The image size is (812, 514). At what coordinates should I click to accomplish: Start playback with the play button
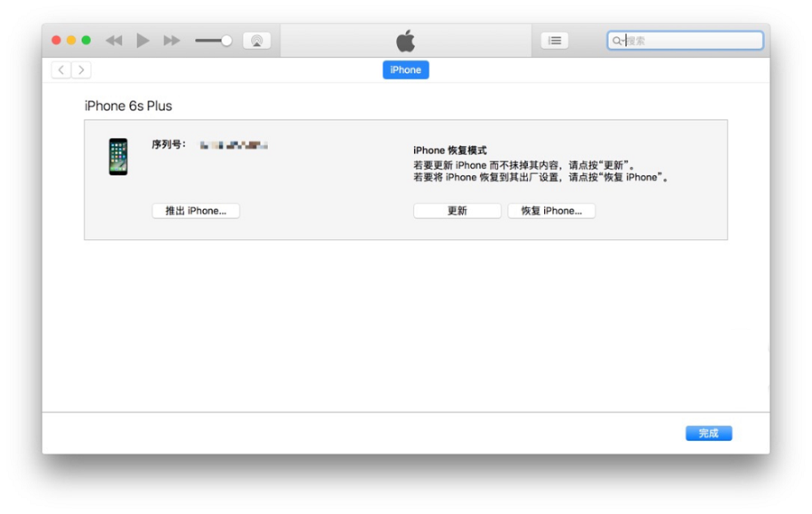(143, 41)
